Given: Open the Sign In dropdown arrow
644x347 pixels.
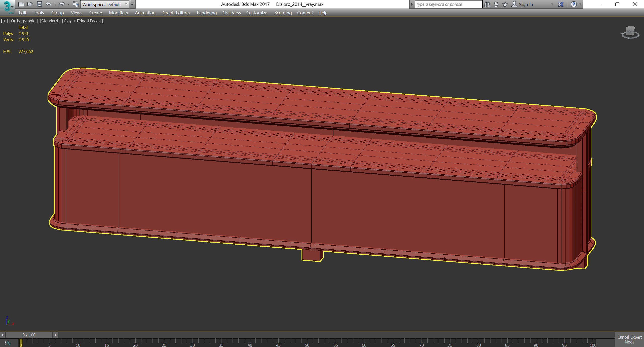Looking at the screenshot, I should (x=552, y=4).
